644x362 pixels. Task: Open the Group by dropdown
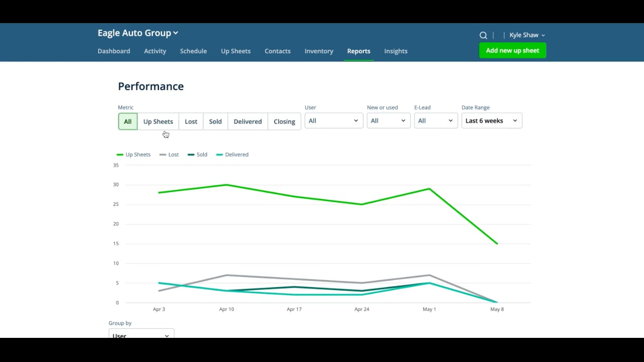141,334
